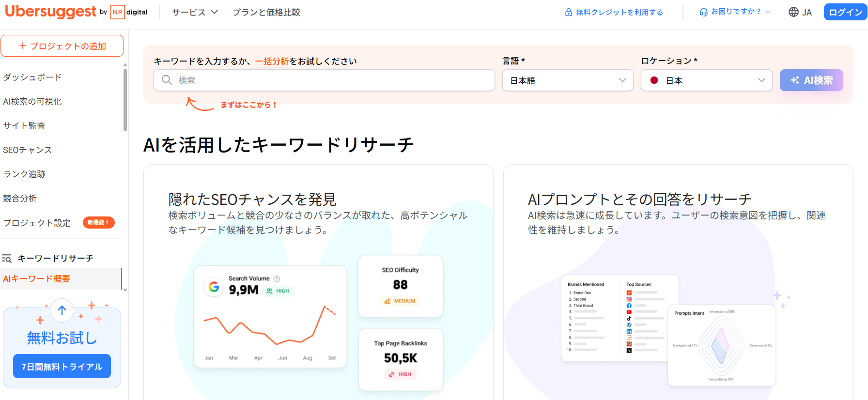868x400 pixels.
Task: Click the sidebar scrollbar down arrow
Action: 125,290
